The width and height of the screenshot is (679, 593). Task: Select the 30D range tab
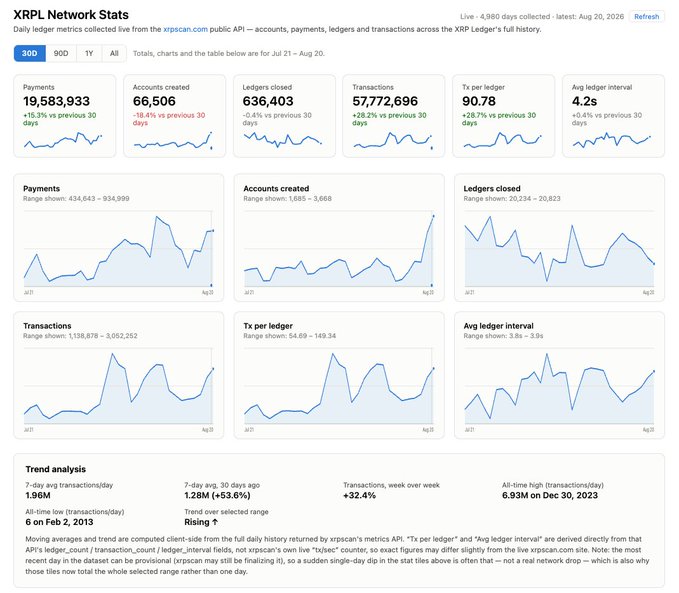point(29,53)
